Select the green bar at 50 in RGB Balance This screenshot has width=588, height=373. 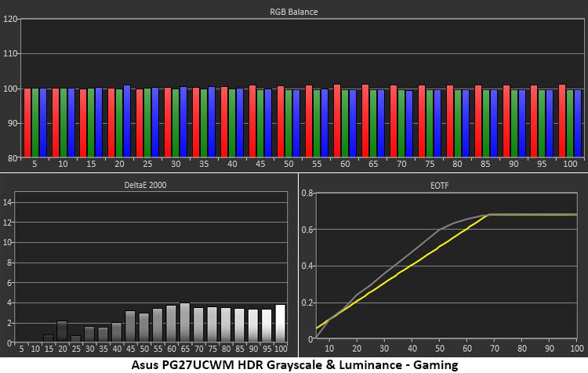[x=289, y=123]
